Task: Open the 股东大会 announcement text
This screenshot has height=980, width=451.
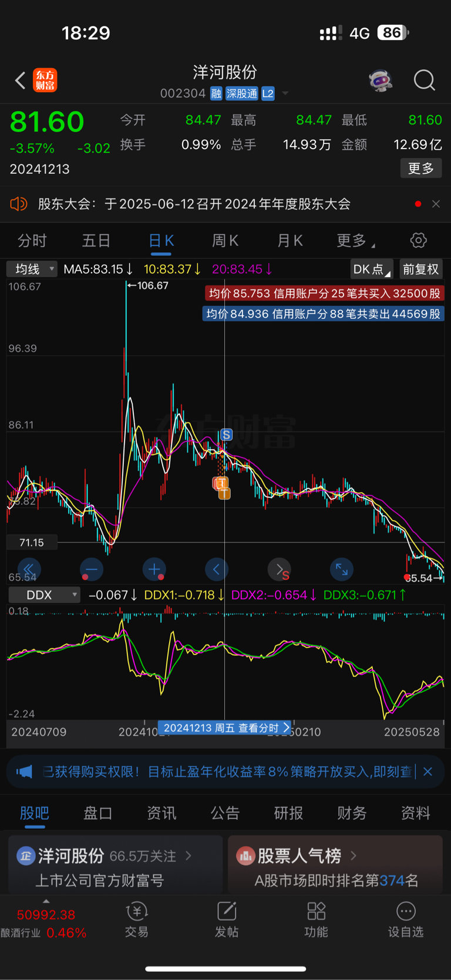Action: [194, 204]
